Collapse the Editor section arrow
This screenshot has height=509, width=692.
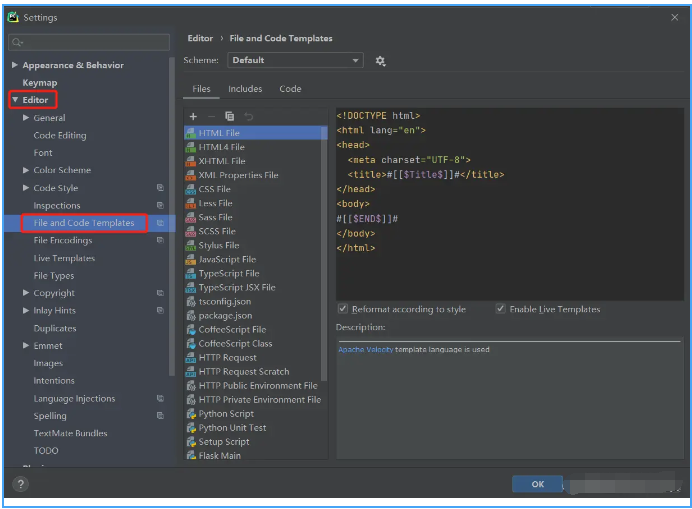15,100
